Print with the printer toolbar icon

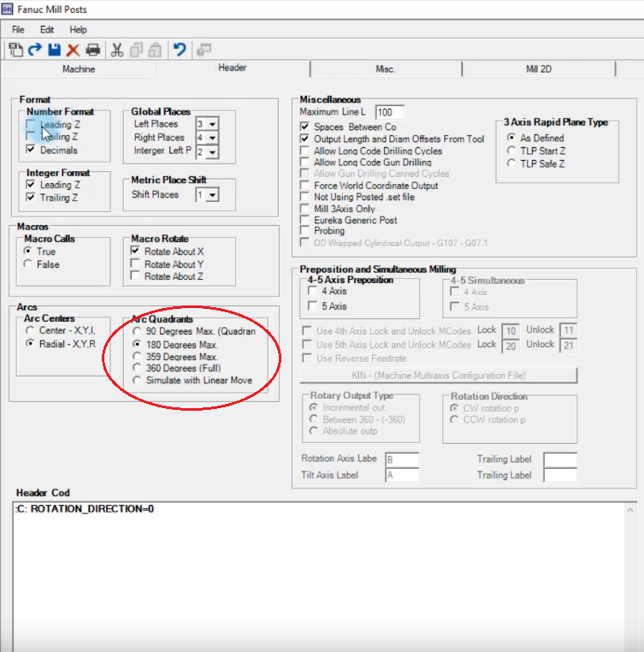(92, 50)
